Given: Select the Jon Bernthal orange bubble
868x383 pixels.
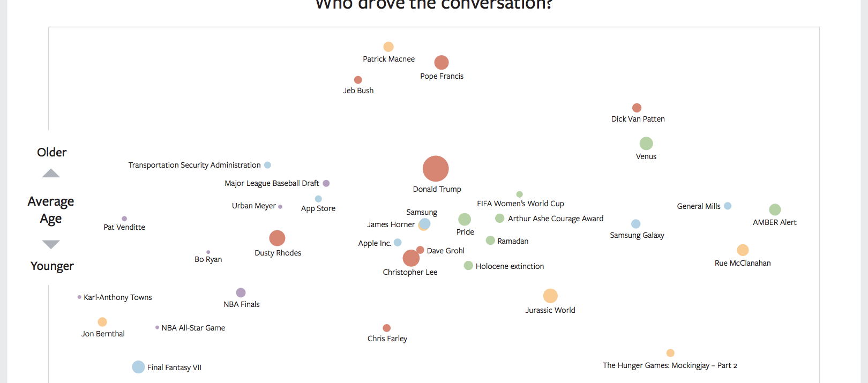Looking at the screenshot, I should pos(102,322).
